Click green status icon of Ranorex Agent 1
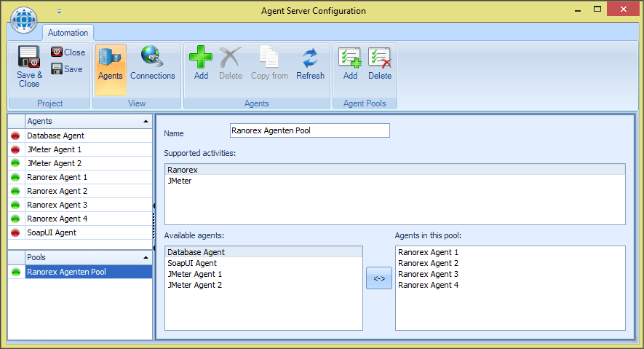This screenshot has height=349, width=644. (15, 177)
